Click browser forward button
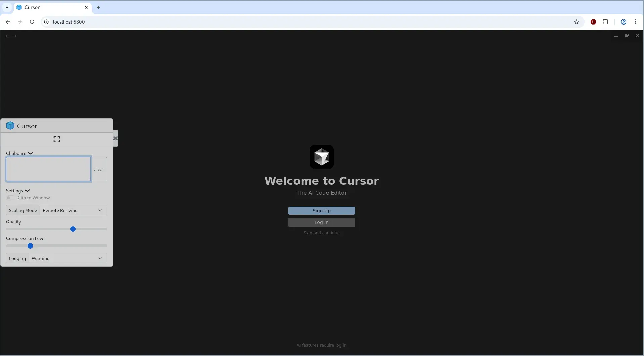The height and width of the screenshot is (356, 644). pyautogui.click(x=20, y=22)
